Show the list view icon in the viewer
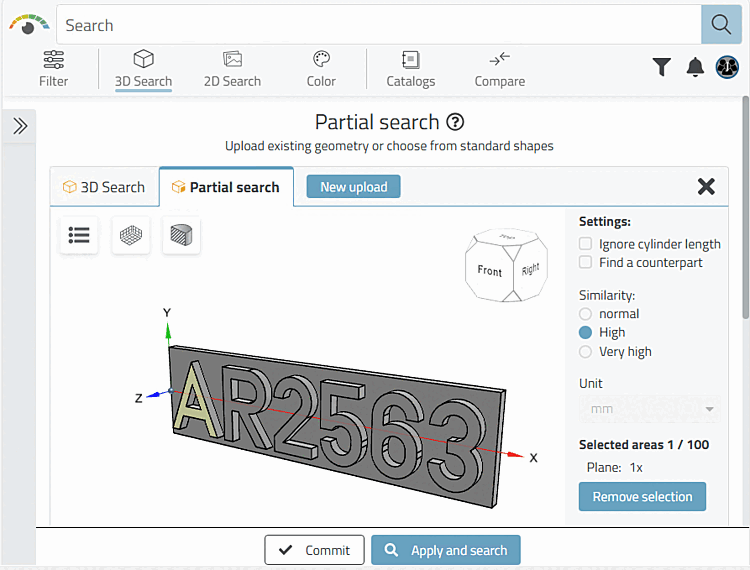Screen dimensions: 750x570 (x=79, y=235)
